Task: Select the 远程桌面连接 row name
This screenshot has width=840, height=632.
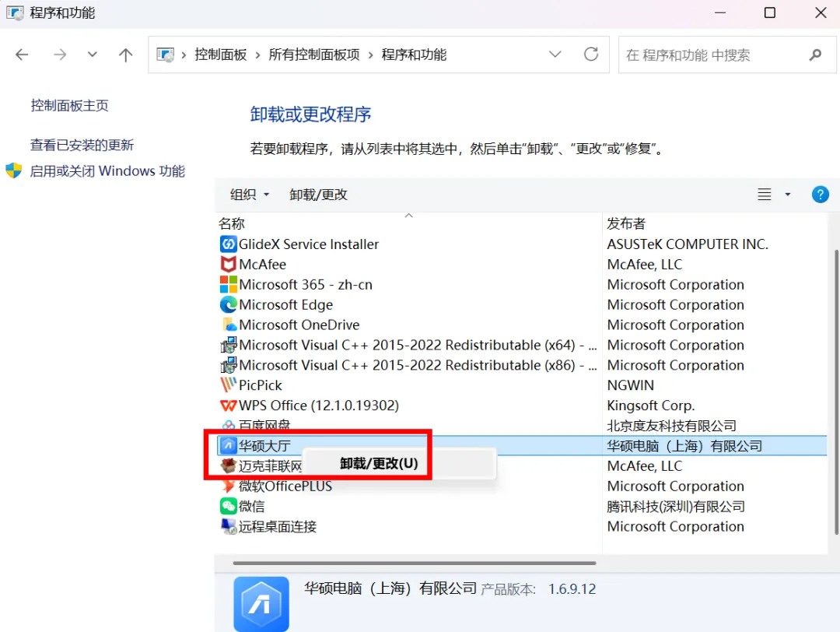Action: click(278, 526)
